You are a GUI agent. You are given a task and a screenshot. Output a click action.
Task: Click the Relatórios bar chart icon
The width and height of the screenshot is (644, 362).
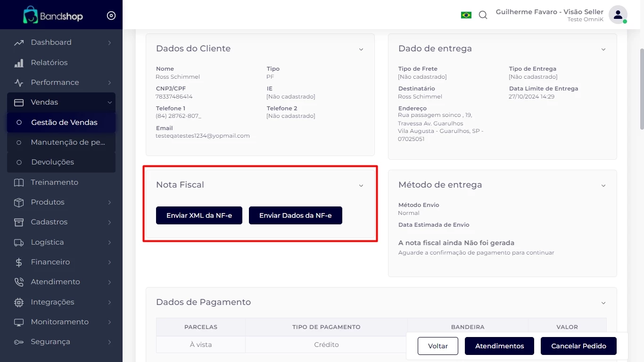pos(19,63)
